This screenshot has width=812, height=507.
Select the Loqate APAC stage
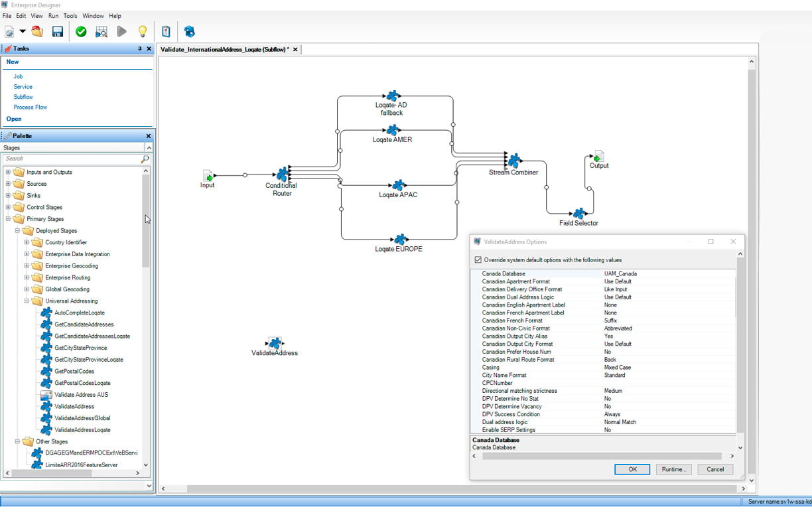(398, 186)
